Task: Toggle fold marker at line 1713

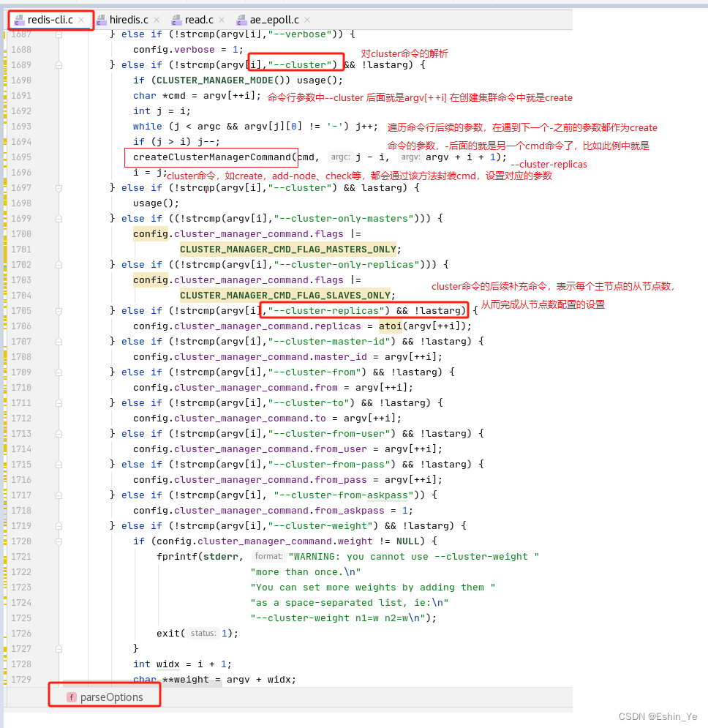Action: (x=59, y=434)
